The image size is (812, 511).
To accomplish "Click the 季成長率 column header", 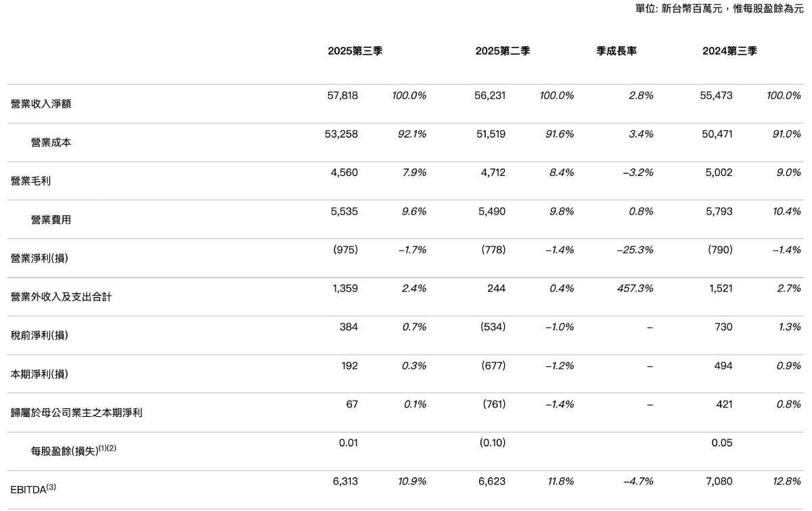I will [x=616, y=51].
